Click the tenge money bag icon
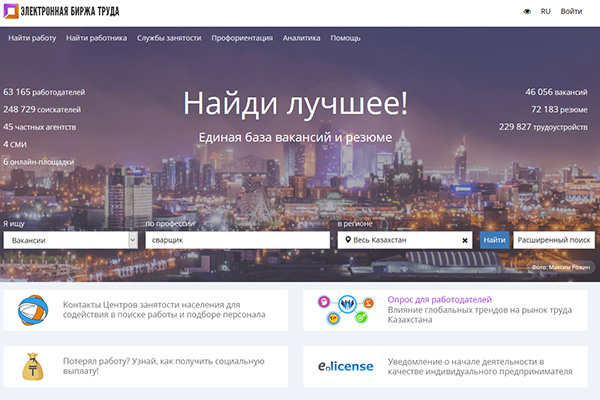 (x=33, y=366)
